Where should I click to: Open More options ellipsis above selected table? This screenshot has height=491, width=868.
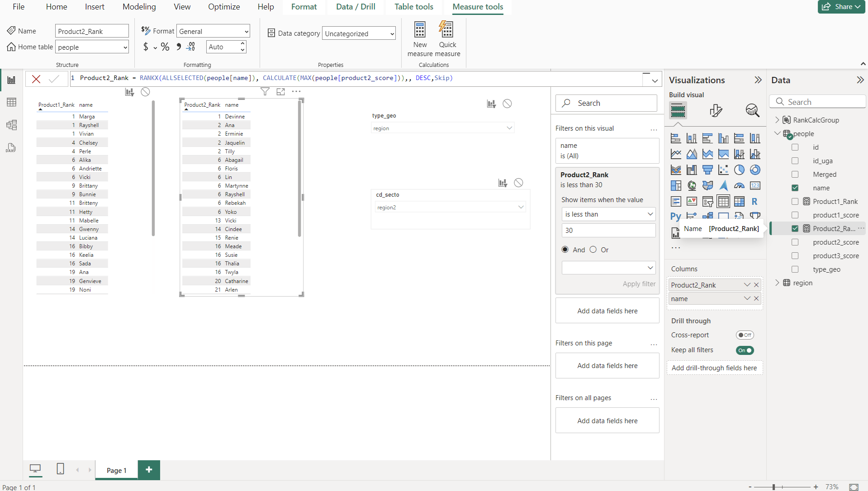(296, 92)
